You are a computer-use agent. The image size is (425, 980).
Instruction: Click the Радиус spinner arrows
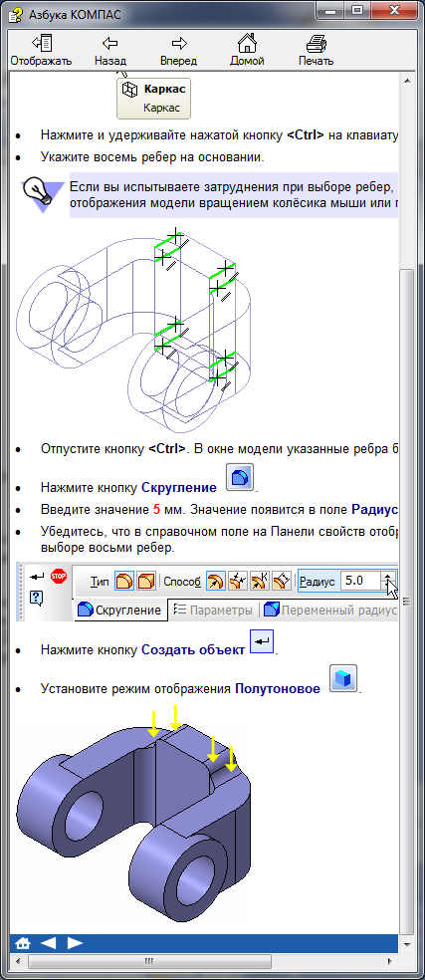coord(389,581)
